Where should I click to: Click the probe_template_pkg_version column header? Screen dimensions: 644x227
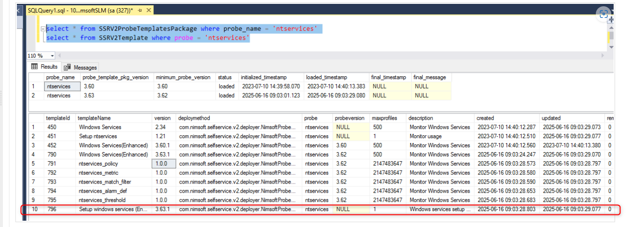116,77
